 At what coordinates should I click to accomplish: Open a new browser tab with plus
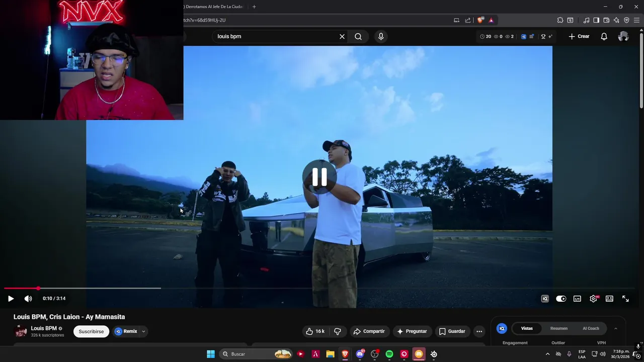pos(254,7)
